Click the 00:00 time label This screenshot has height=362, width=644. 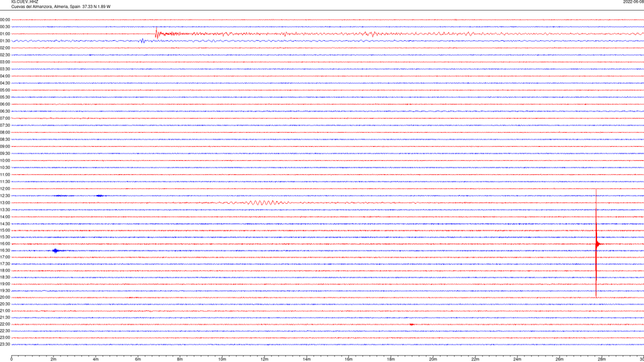tap(5, 19)
